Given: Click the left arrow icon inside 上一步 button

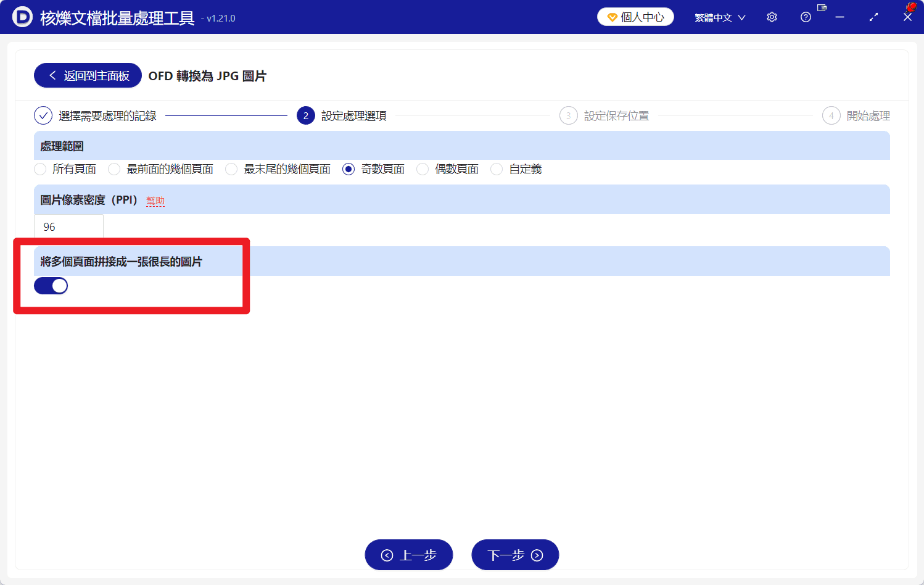Looking at the screenshot, I should 387,554.
